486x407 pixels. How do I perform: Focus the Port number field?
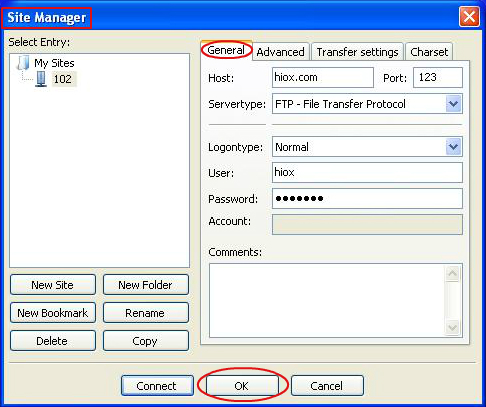pos(438,77)
